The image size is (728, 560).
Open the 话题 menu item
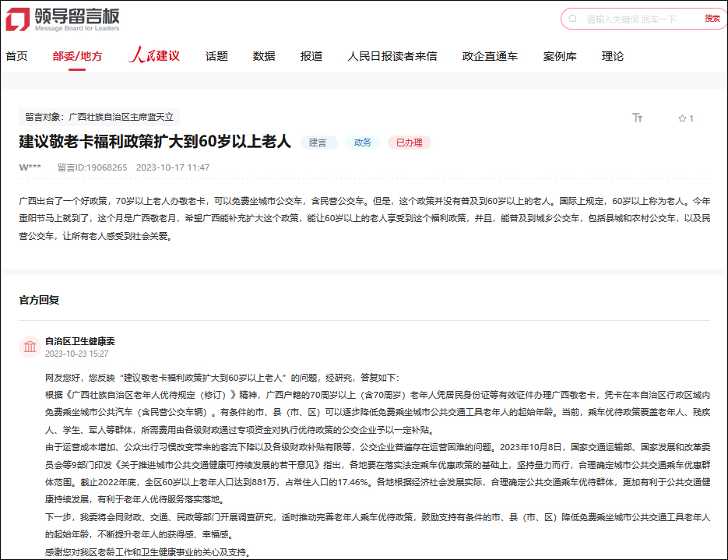[216, 56]
